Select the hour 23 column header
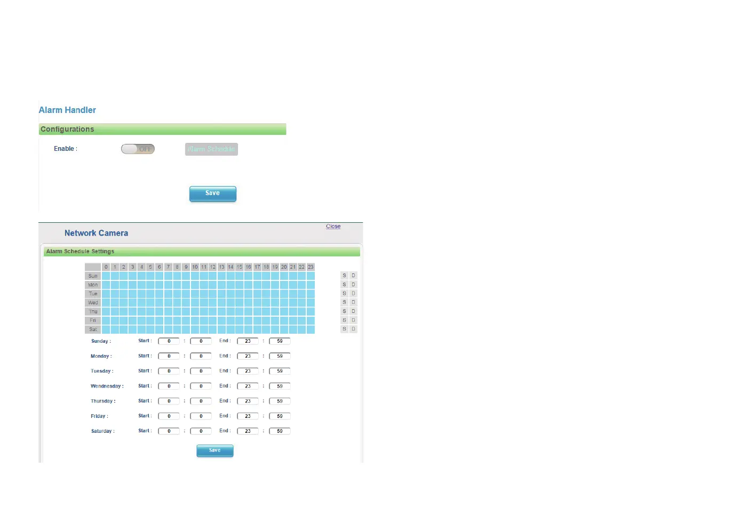The image size is (756, 532). click(x=311, y=267)
